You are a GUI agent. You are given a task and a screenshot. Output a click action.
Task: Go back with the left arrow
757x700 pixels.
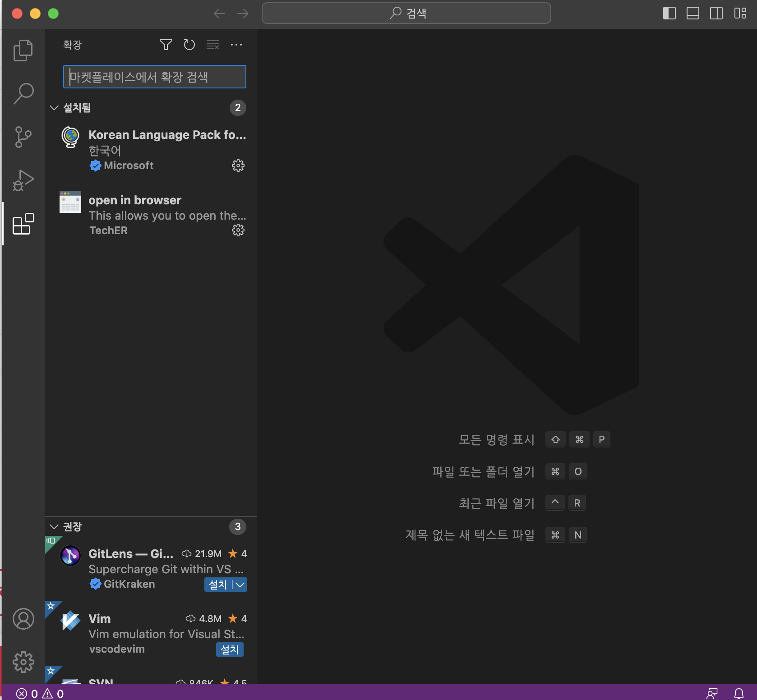(x=219, y=14)
